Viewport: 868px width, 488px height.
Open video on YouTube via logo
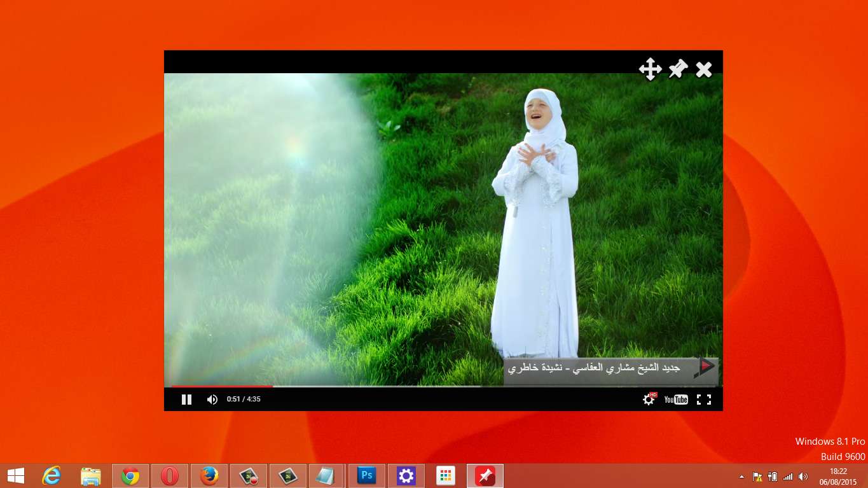676,400
